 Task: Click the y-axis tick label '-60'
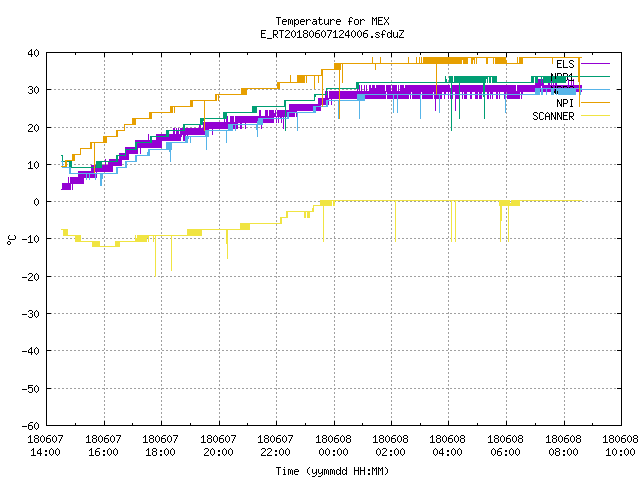click(31, 426)
